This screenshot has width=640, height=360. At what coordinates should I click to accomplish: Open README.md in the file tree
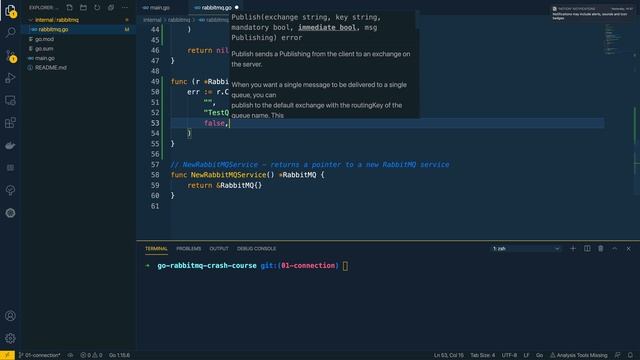click(x=51, y=68)
